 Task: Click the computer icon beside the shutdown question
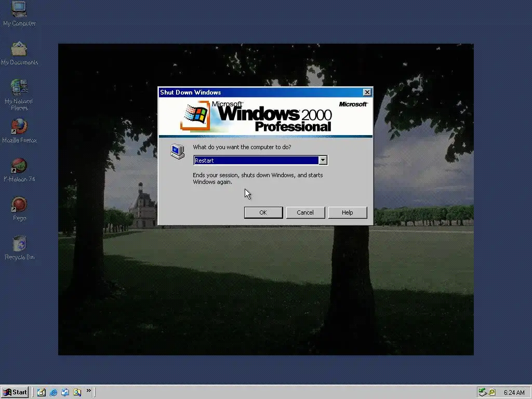177,151
